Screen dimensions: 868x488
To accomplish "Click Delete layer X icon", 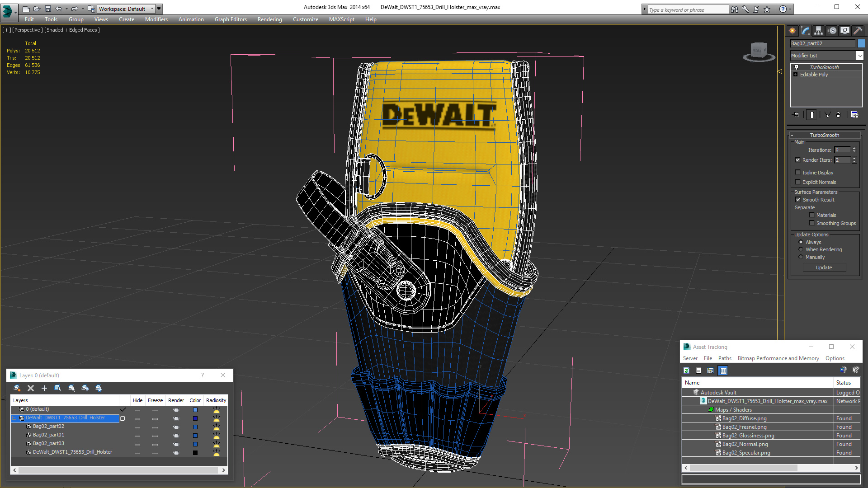I will click(31, 388).
